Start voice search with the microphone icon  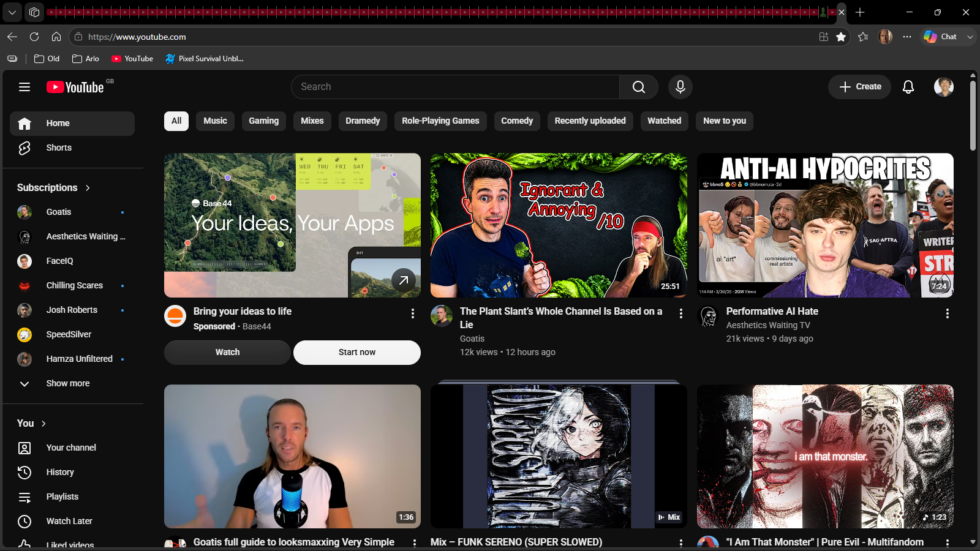[680, 87]
